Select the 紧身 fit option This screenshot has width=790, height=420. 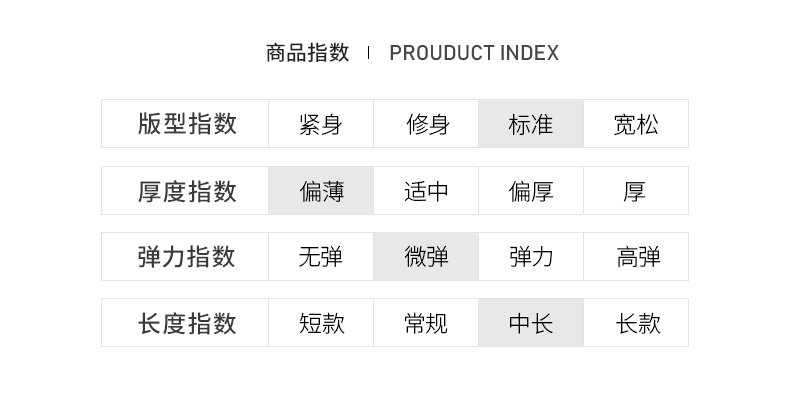click(x=320, y=124)
